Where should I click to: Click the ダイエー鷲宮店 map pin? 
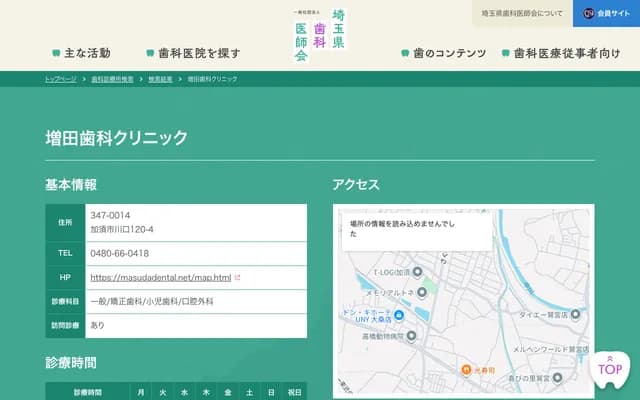tap(575, 314)
